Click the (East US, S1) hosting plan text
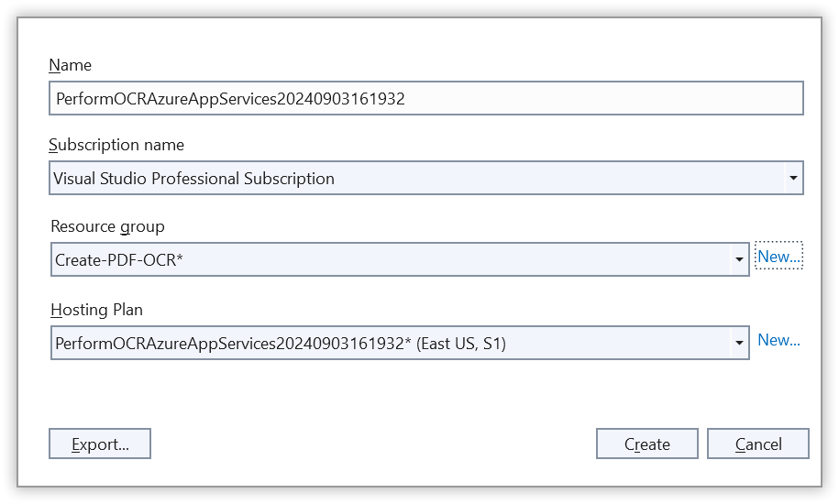This screenshot has width=839, height=504. [x=461, y=344]
